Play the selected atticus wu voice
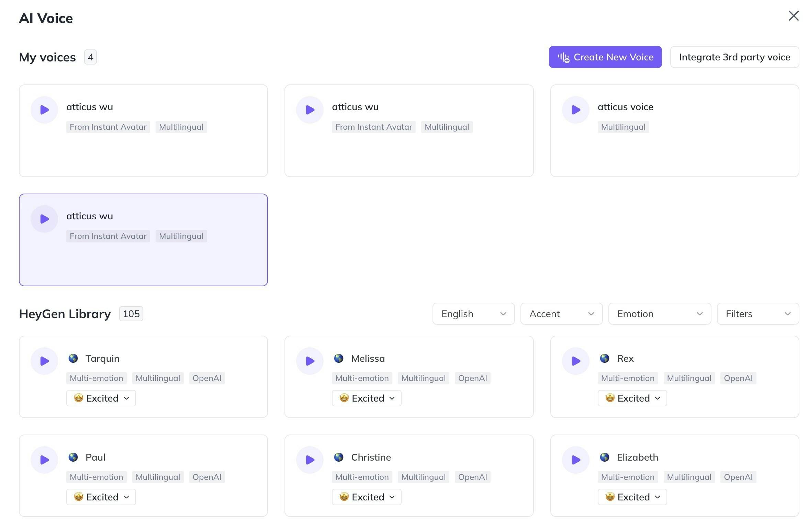The image size is (808, 532). (x=44, y=219)
